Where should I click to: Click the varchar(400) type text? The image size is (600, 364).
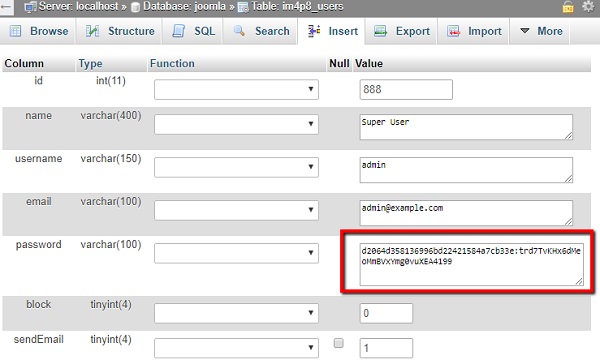[x=111, y=116]
